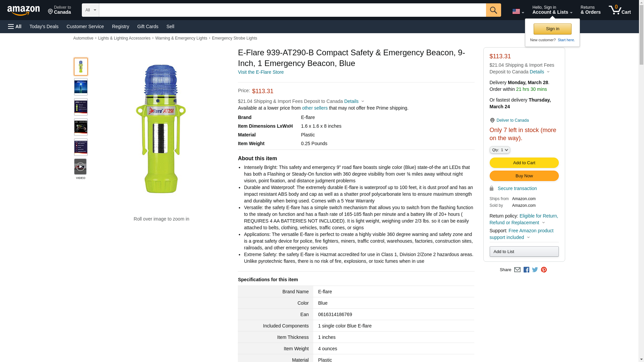Expand Eligible for Return policy details
The image size is (644, 362).
(523, 219)
